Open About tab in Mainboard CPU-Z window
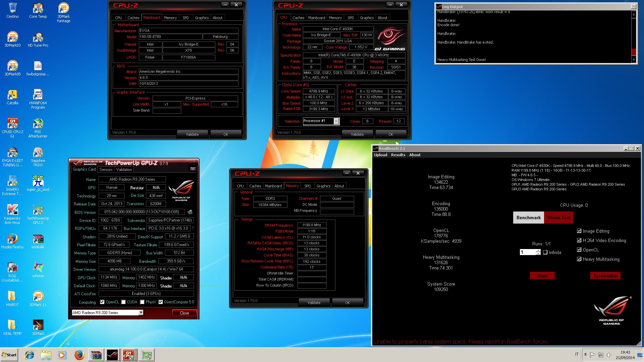This screenshot has height=362, width=644. pyautogui.click(x=218, y=18)
